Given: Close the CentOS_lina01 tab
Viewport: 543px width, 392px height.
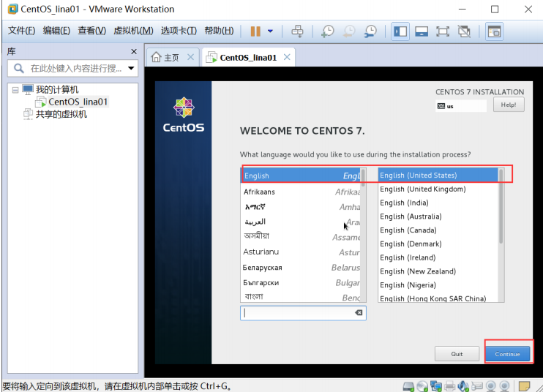Looking at the screenshot, I should (287, 57).
